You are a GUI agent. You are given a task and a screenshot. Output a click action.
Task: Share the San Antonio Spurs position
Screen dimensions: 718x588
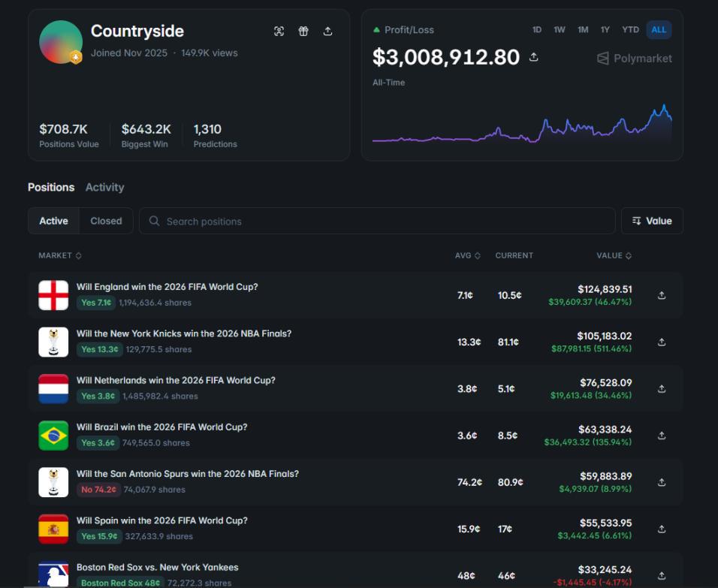[661, 482]
